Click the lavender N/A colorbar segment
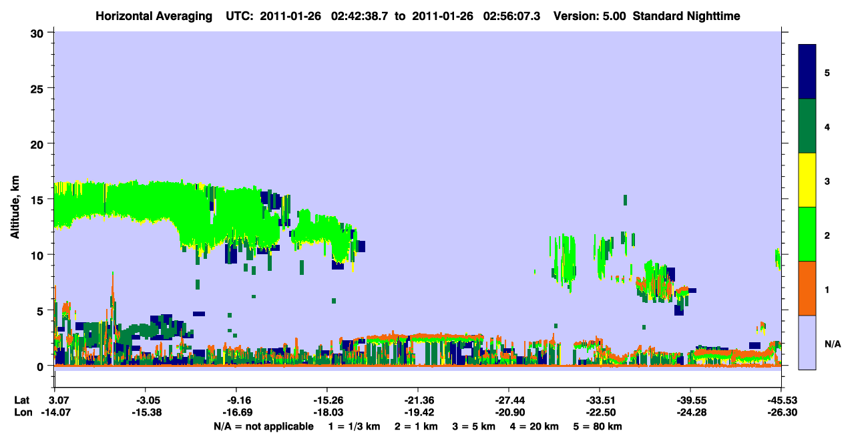The image size is (868, 445). 807,342
